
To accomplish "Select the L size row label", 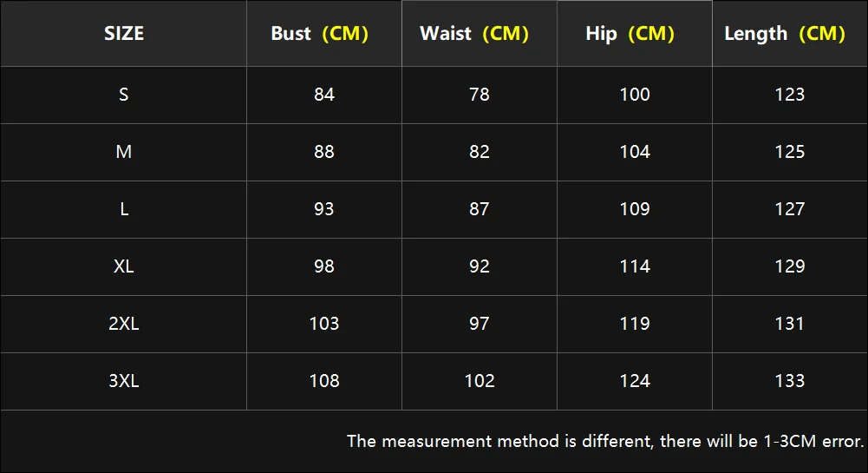I will (124, 209).
